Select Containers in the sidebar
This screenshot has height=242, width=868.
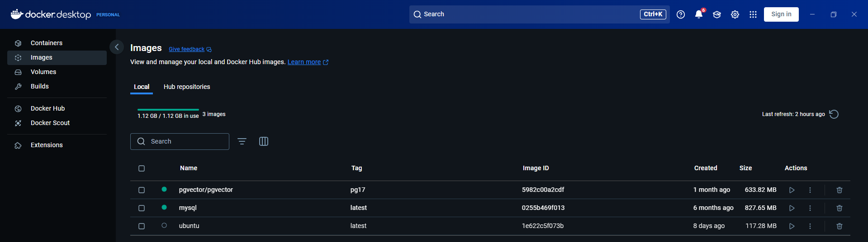tap(57, 43)
